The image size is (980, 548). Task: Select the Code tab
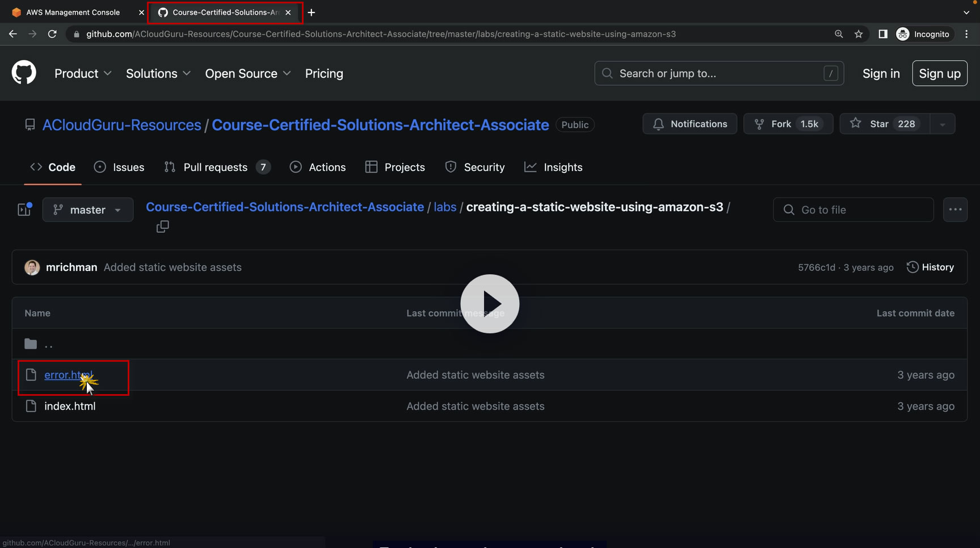tap(53, 168)
